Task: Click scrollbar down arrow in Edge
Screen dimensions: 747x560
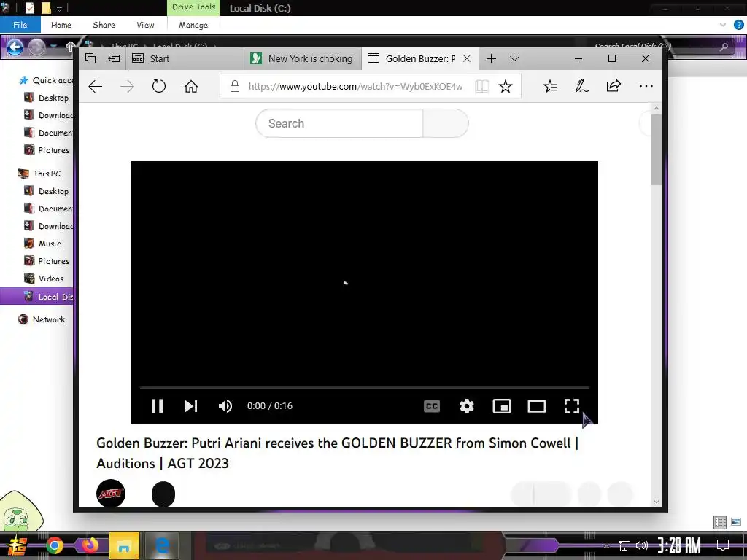Action: [x=657, y=501]
